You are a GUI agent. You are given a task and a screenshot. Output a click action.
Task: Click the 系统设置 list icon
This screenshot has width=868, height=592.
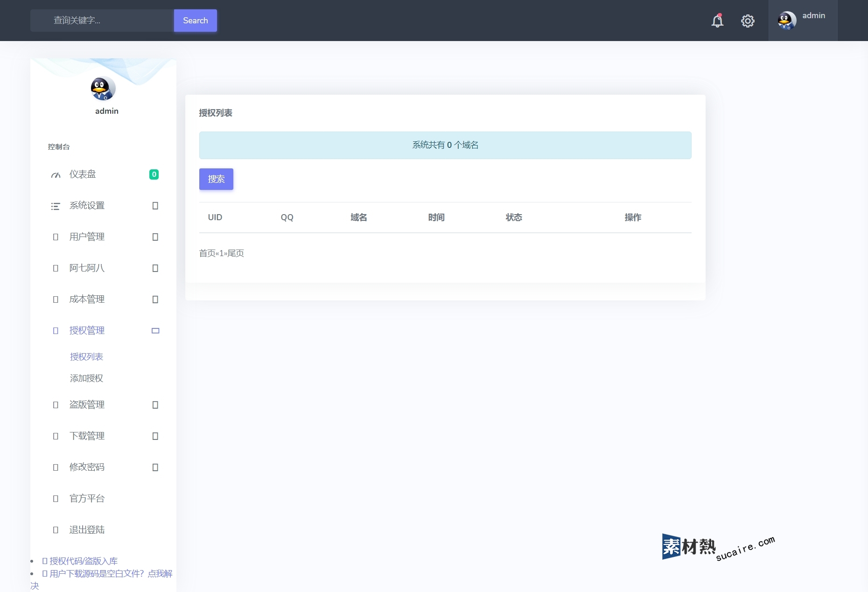[56, 206]
